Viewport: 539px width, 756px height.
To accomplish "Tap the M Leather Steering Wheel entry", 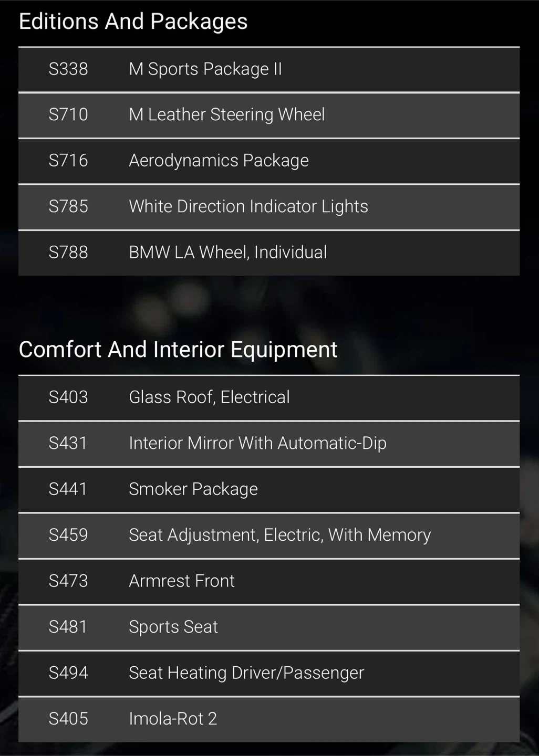I will click(x=226, y=115).
